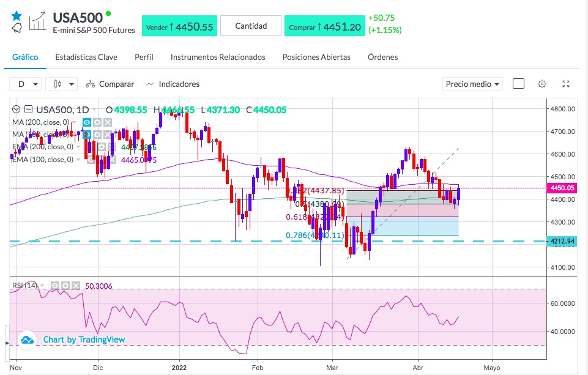Toggle the eye icon on the second MA row
Screen dimensions: 588x375
(87, 135)
